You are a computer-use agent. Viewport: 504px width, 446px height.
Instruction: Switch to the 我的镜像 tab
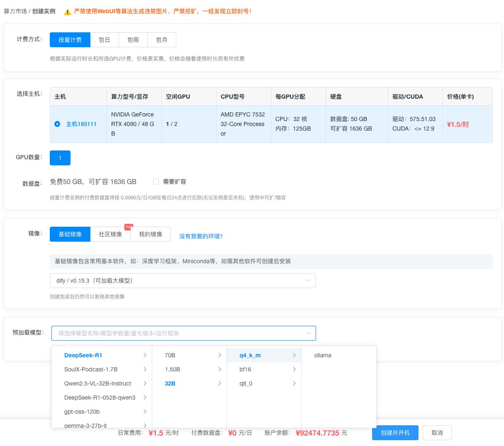point(151,234)
